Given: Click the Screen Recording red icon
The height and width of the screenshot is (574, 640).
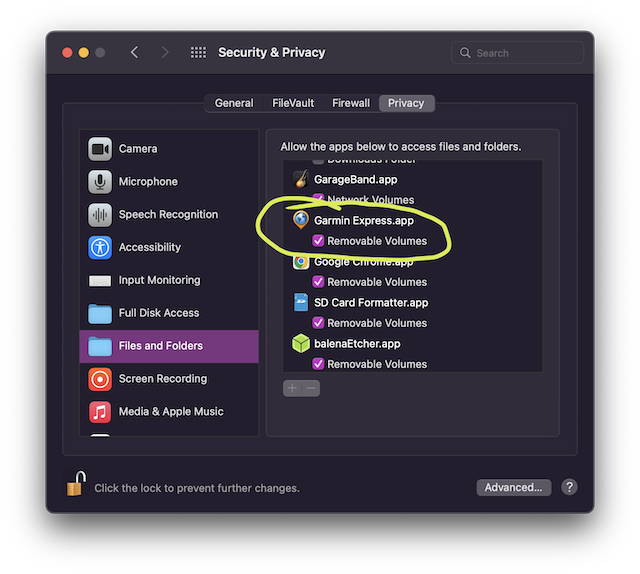Looking at the screenshot, I should point(100,379).
